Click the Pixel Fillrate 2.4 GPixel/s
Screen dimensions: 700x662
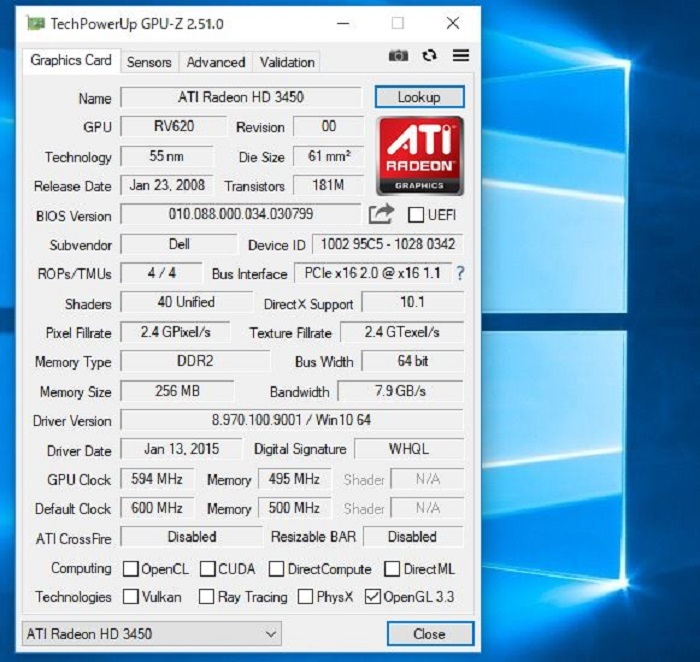click(x=175, y=332)
